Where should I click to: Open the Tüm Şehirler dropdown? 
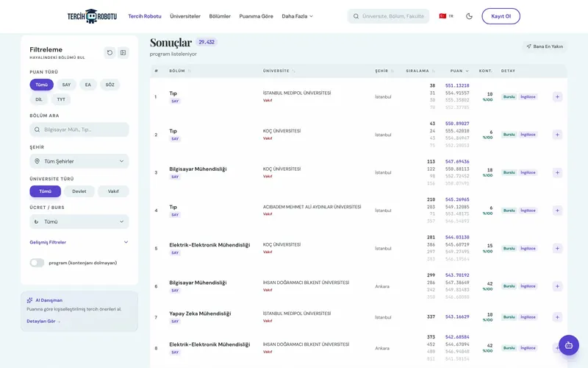[79, 161]
